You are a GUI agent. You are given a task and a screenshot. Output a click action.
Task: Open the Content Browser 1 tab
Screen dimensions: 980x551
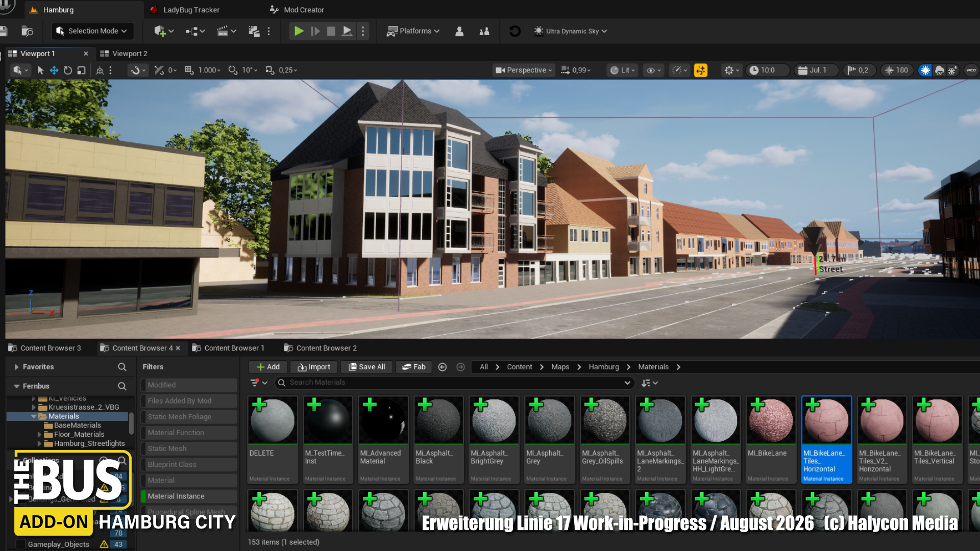pyautogui.click(x=229, y=348)
